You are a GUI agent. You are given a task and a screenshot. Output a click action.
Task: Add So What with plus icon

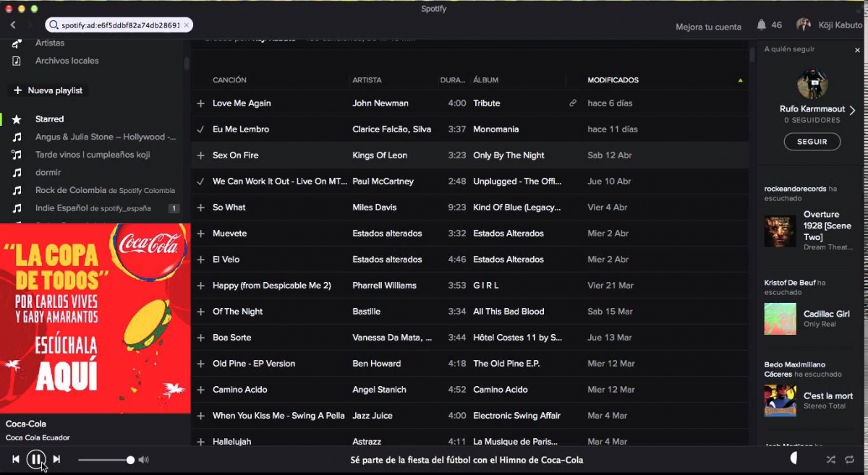pos(200,207)
